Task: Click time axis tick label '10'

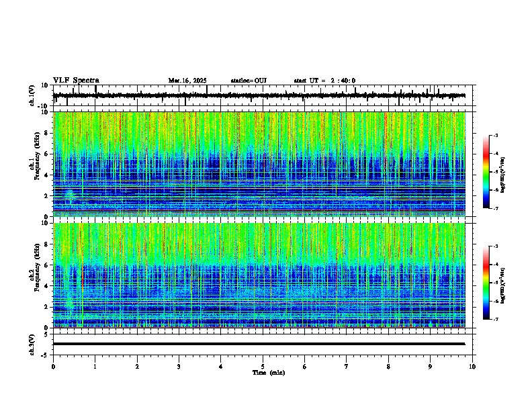Action: click(472, 367)
